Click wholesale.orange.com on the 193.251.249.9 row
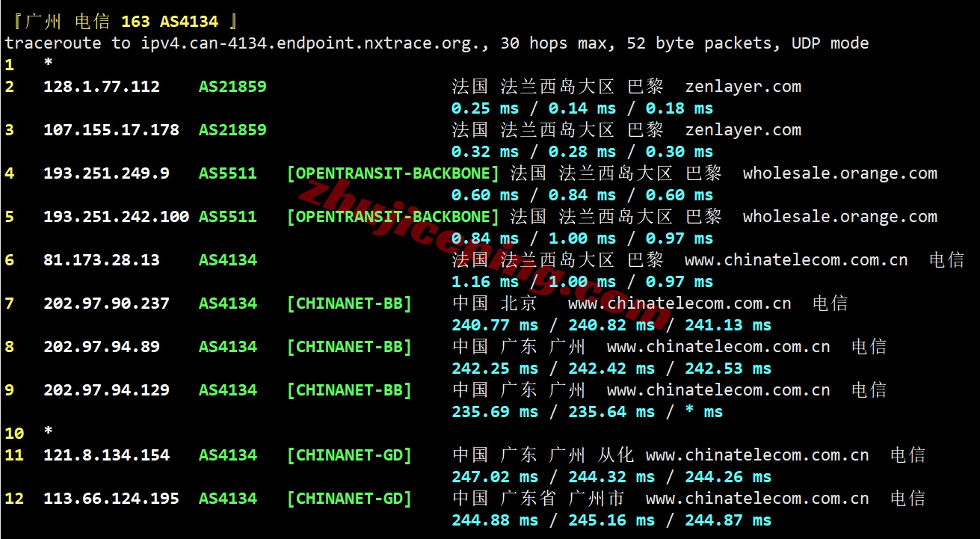This screenshot has width=980, height=539. 840,173
